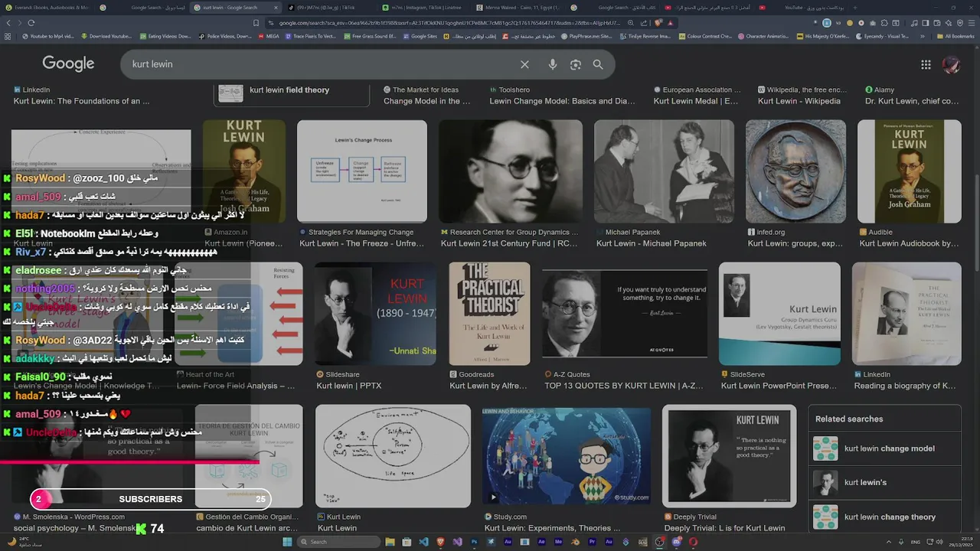Open the Deeply Trivial quote thumbnail
980x551 pixels.
(x=729, y=456)
